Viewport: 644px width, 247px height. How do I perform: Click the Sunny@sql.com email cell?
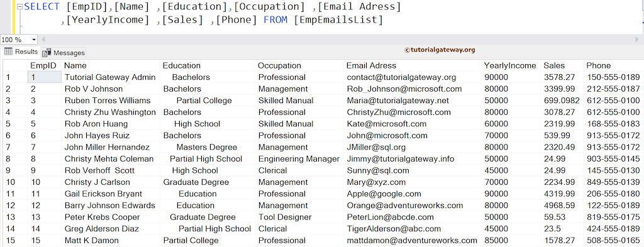(x=413, y=170)
